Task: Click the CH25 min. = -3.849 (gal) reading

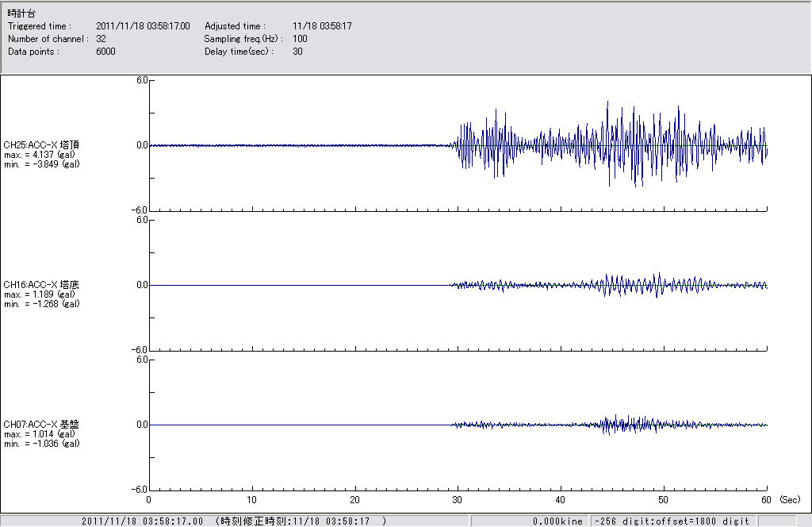Action: click(x=43, y=164)
